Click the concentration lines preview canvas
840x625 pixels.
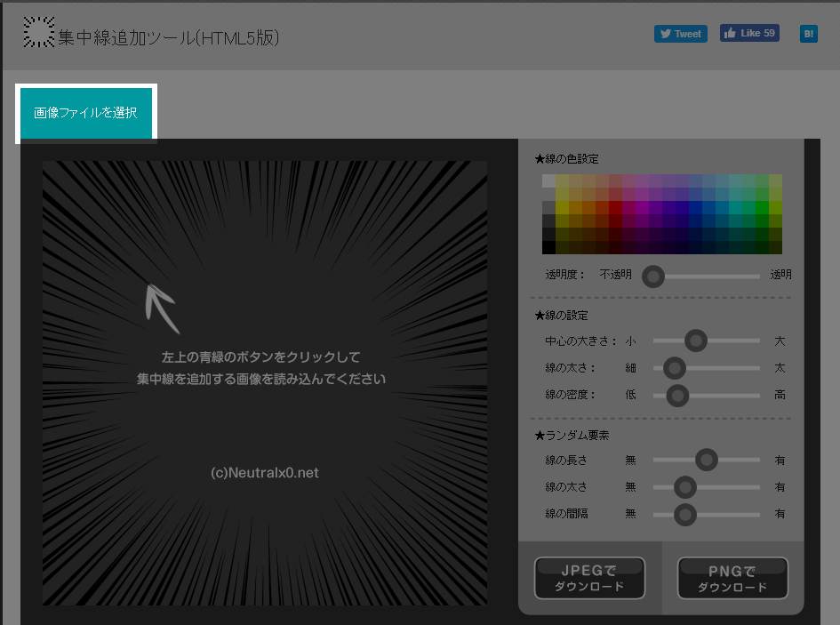pos(265,382)
